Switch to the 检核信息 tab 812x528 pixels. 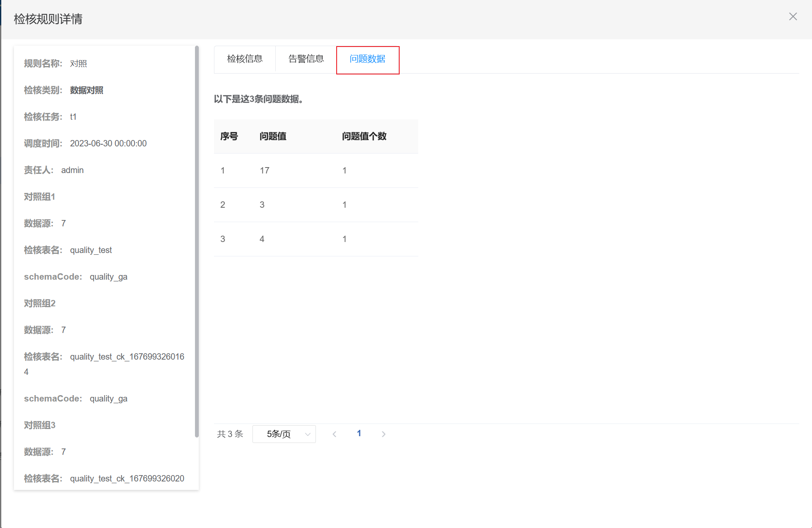pos(244,59)
